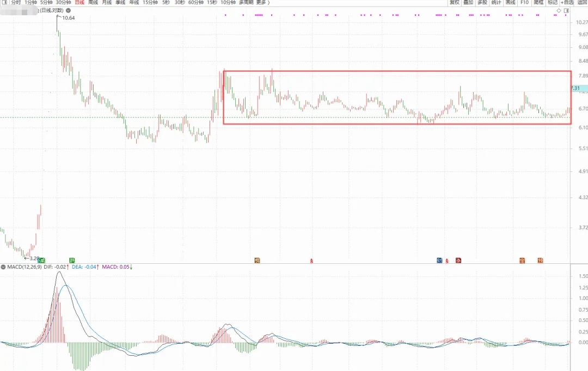Image resolution: width=588 pixels, height=371 pixels.
Task: Click the leftmost green event marker on the time axis
Action: click(x=41, y=261)
